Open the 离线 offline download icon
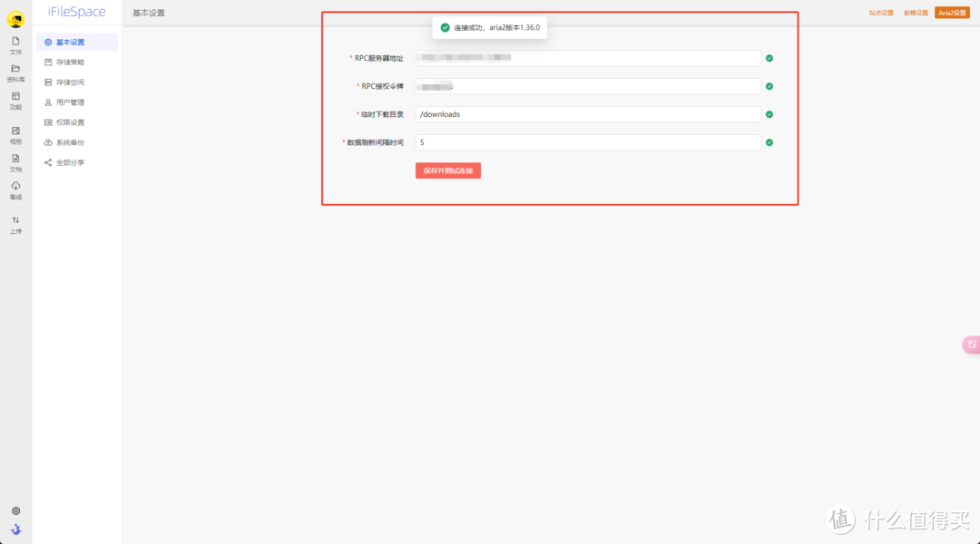The height and width of the screenshot is (544, 980). click(x=15, y=189)
